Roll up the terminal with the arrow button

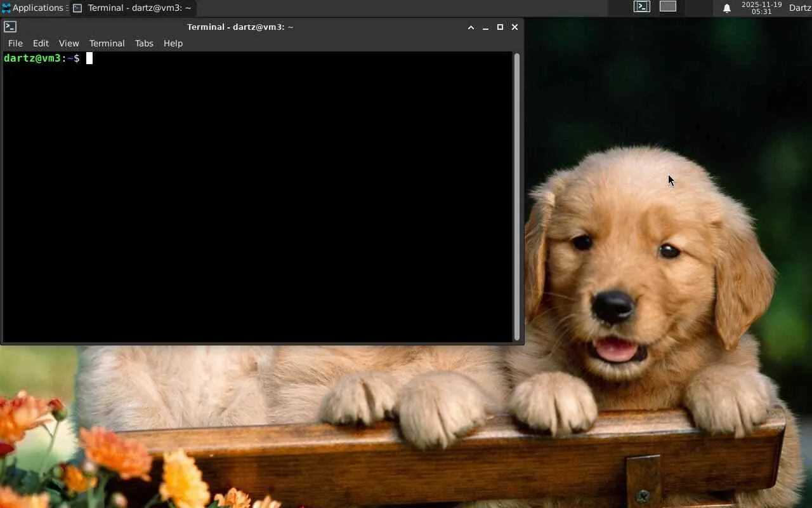[471, 27]
